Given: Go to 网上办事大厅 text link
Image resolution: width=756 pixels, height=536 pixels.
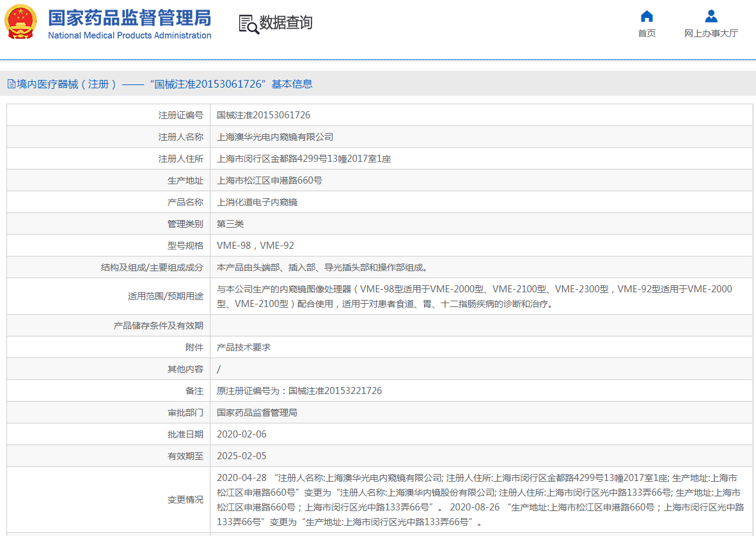Looking at the screenshot, I should coord(711,33).
